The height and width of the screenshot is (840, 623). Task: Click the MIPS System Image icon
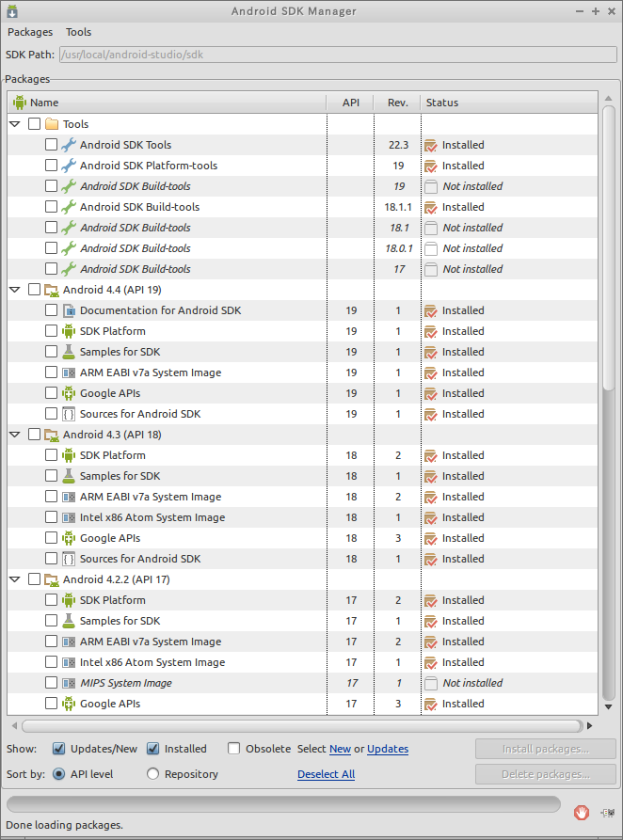pyautogui.click(x=69, y=683)
